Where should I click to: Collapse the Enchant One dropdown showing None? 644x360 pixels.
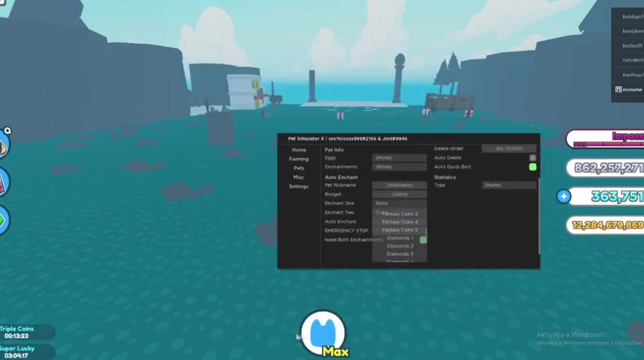tap(399, 203)
